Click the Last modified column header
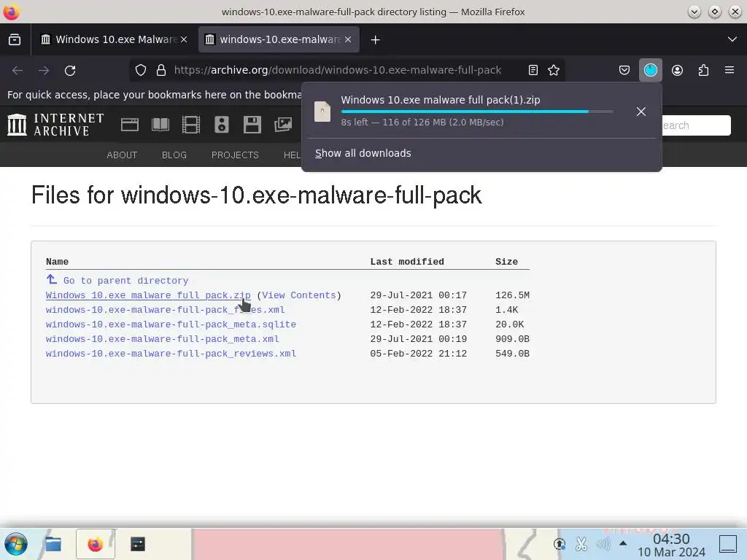 click(407, 262)
